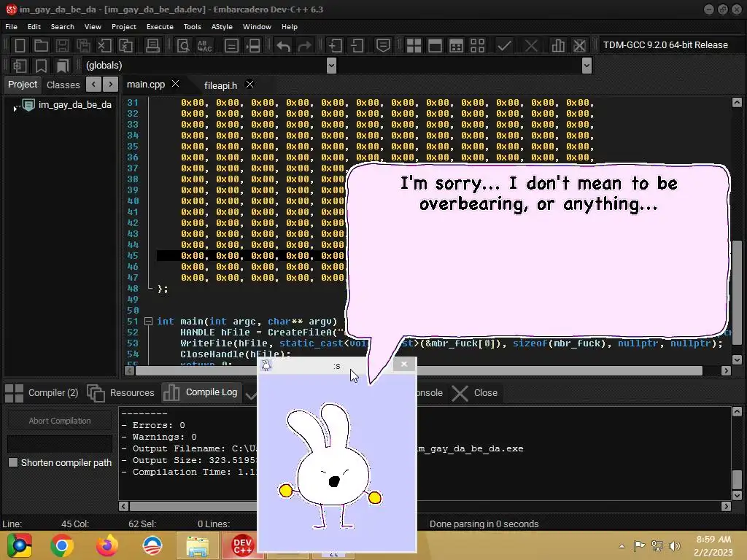747x560 pixels.
Task: Click the Print toolbar icon
Action: [x=152, y=46]
